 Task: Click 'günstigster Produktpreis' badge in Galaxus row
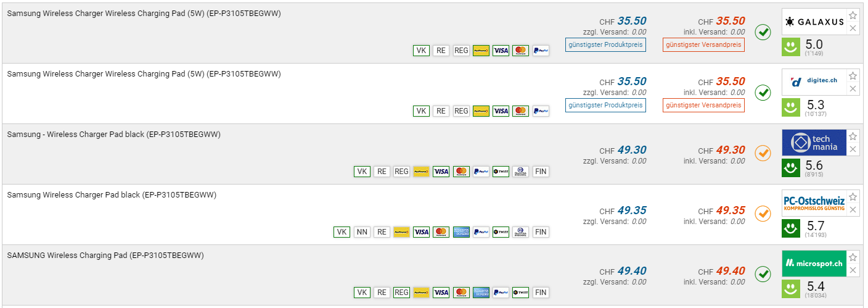coord(605,44)
